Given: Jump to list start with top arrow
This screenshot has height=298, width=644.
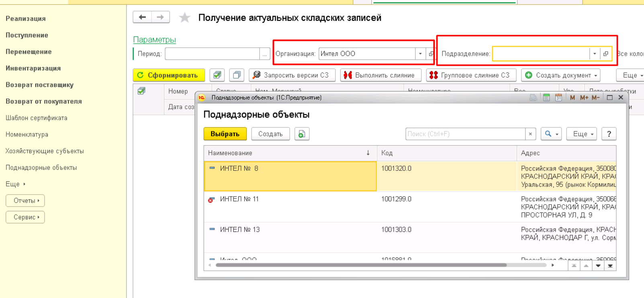Looking at the screenshot, I should pos(574,266).
